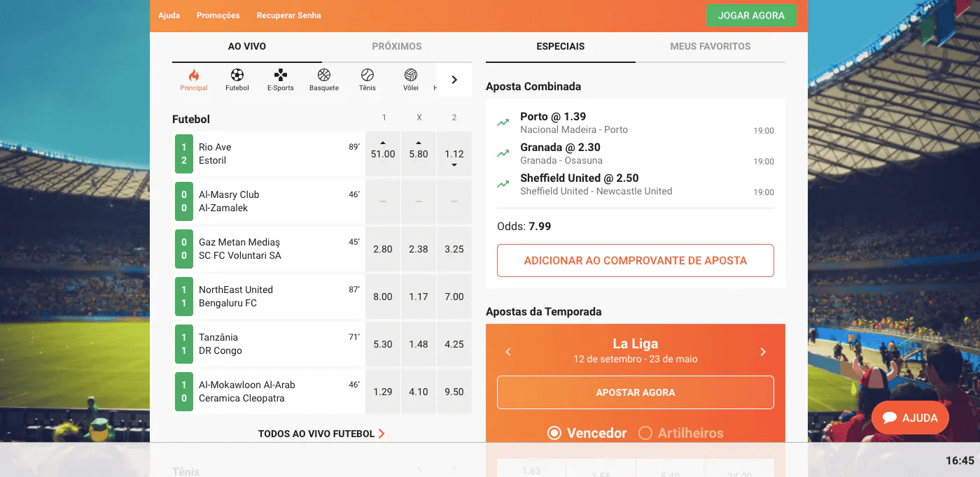Select draw odds 5.80 for Rio Ave match
The image size is (980, 477).
click(419, 154)
